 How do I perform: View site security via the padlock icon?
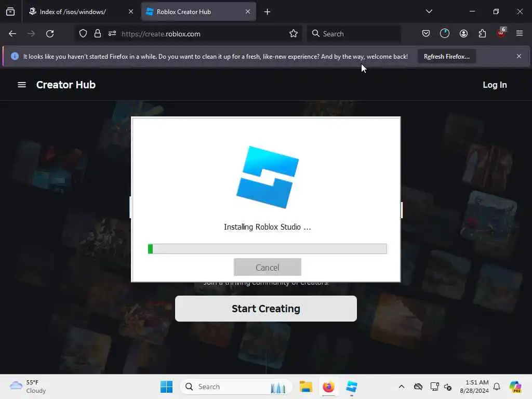tap(98, 34)
